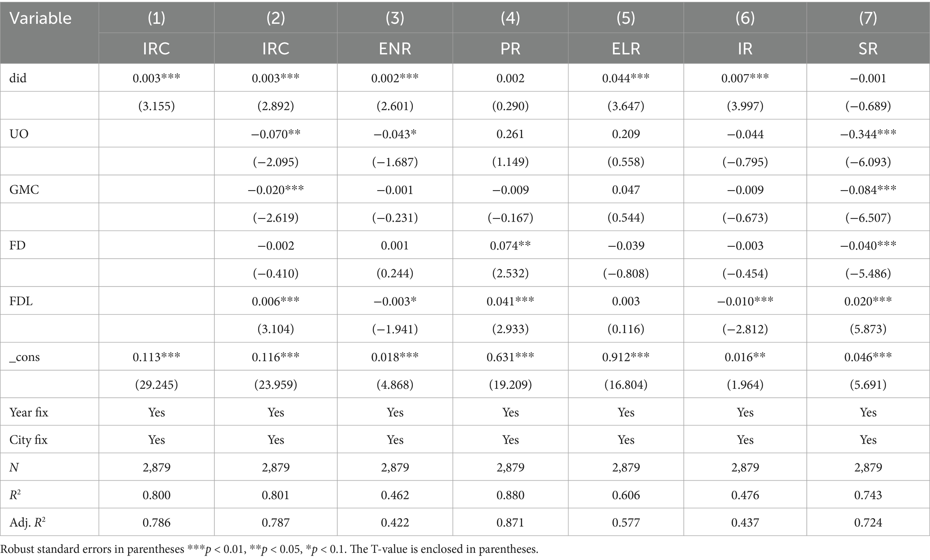Click the _cons row label
This screenshot has height=560, width=930.
pyautogui.click(x=25, y=357)
